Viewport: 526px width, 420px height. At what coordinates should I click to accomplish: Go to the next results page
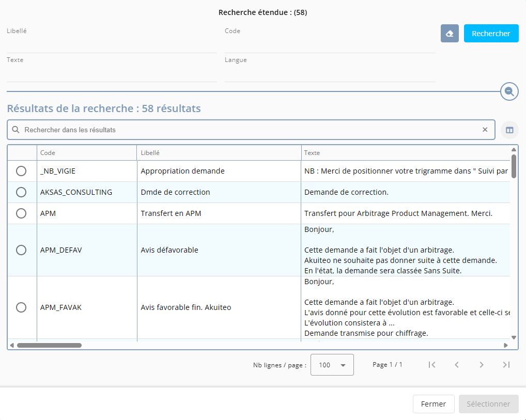point(482,365)
